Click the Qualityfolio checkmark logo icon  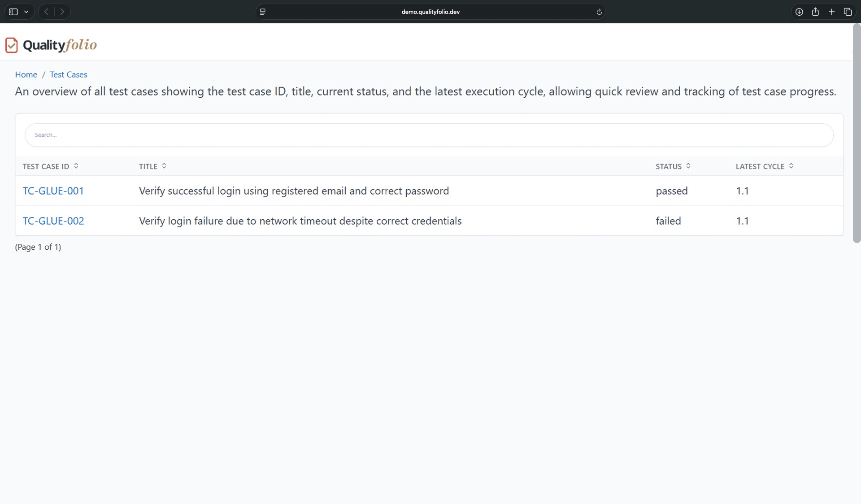(x=12, y=45)
